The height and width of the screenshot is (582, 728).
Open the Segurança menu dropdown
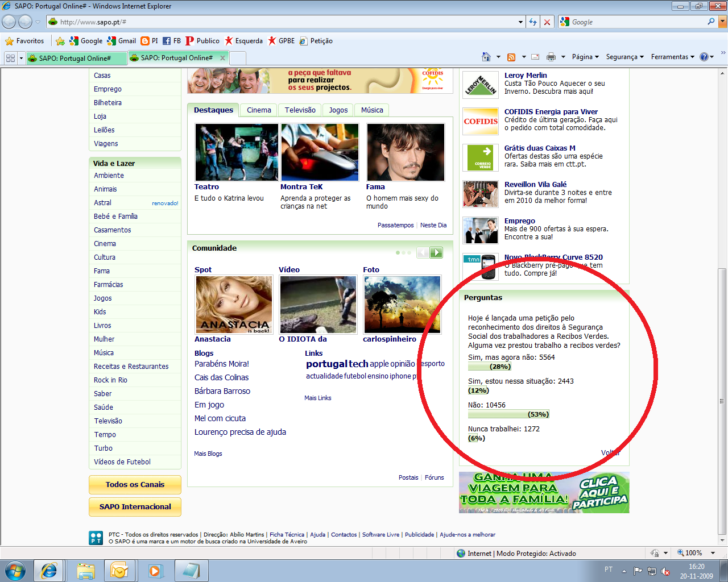click(x=624, y=57)
